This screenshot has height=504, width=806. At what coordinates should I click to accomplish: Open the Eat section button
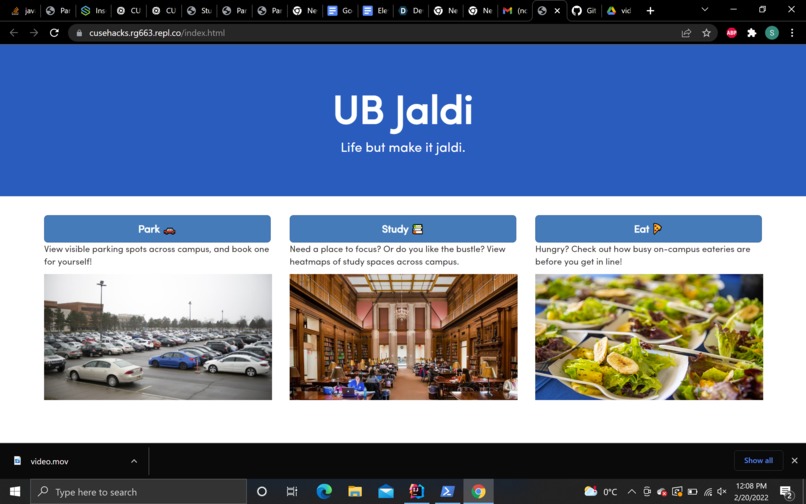pyautogui.click(x=648, y=229)
